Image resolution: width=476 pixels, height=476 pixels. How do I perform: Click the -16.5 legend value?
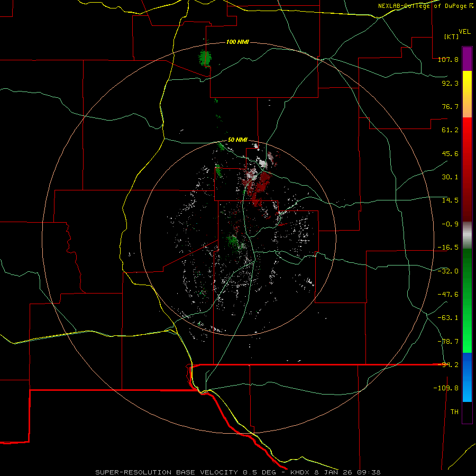tap(448, 248)
